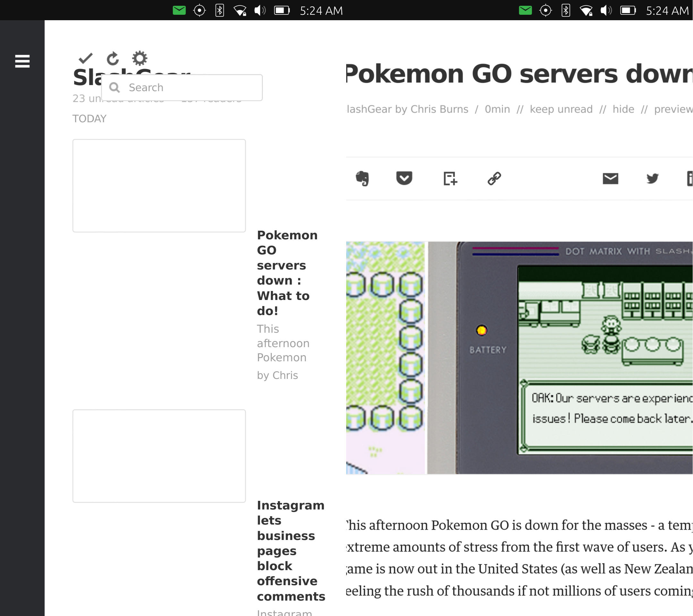Click right status bar battery icon
The width and height of the screenshot is (693, 616).
click(x=628, y=11)
